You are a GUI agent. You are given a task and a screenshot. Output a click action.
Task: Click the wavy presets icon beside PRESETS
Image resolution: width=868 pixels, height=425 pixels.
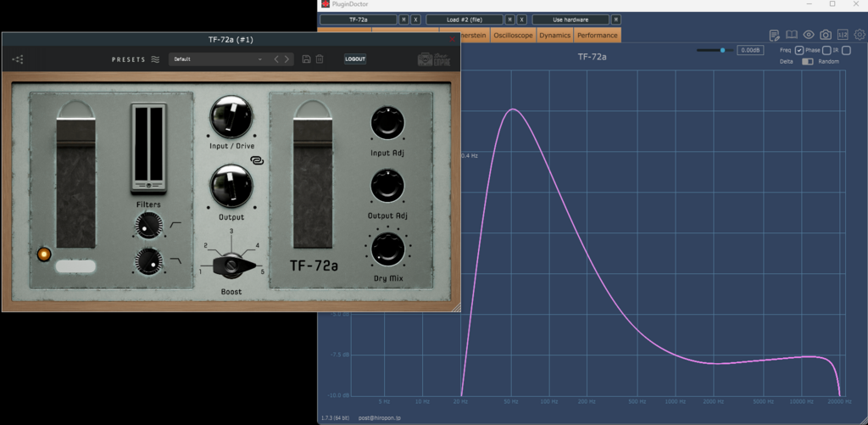coord(156,59)
